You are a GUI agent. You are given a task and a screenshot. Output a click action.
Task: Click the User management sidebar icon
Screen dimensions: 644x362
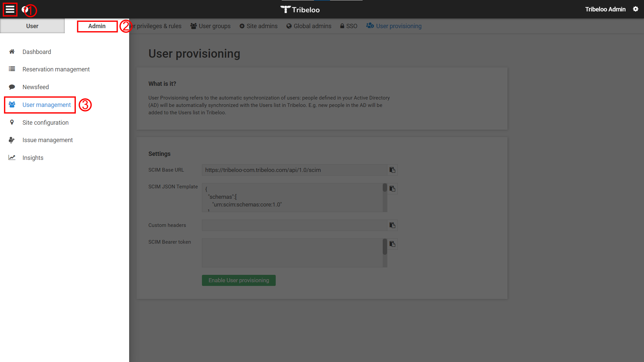12,105
